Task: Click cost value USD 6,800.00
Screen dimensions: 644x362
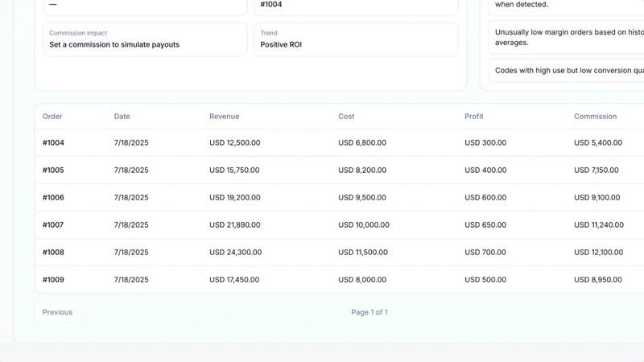Action: click(x=362, y=143)
